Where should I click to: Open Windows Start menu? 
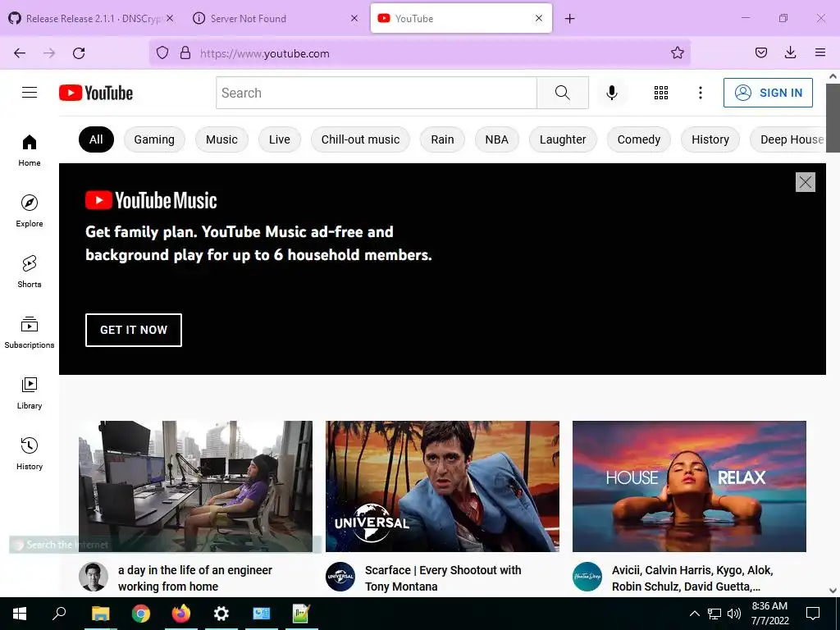point(20,614)
